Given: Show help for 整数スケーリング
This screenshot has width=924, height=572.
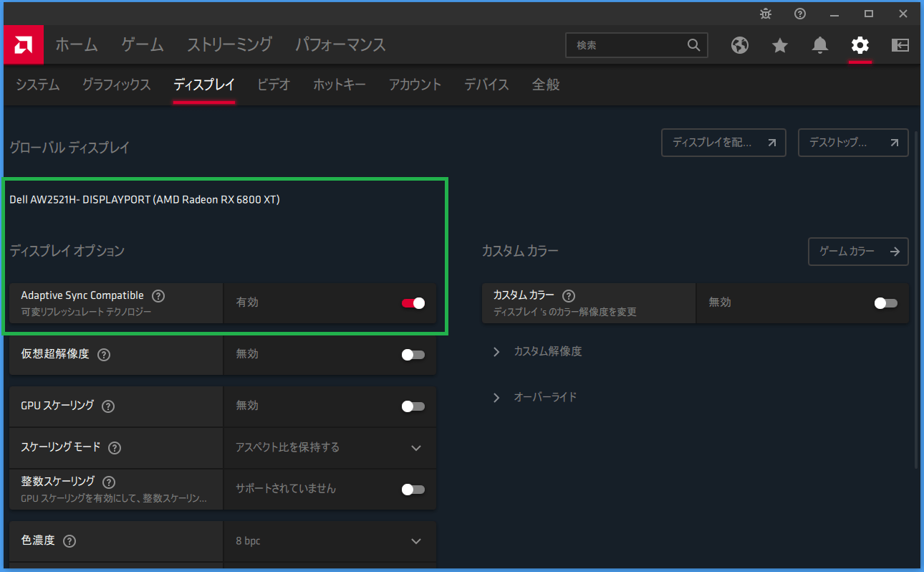Looking at the screenshot, I should (109, 482).
